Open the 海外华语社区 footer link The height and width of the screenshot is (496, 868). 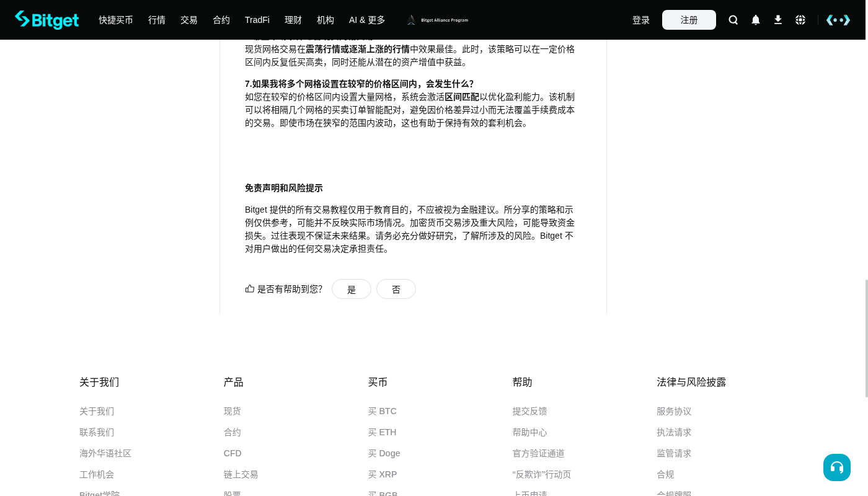pyautogui.click(x=105, y=453)
